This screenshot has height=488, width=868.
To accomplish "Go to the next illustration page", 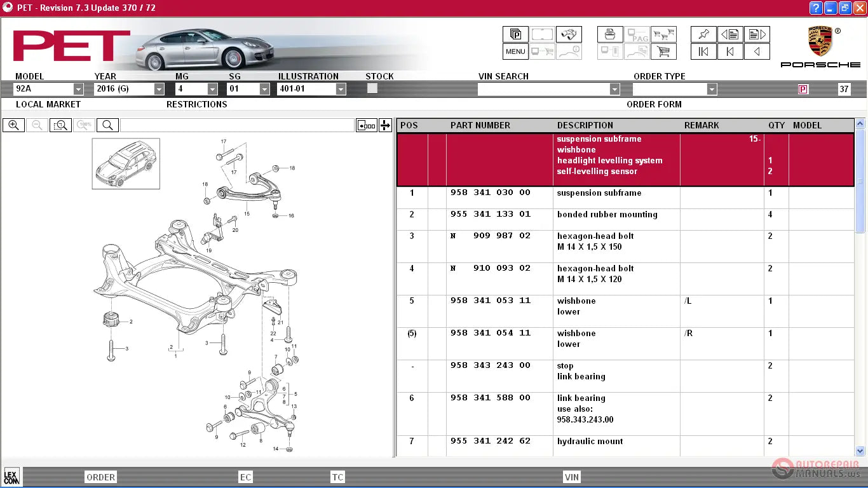I will (756, 34).
